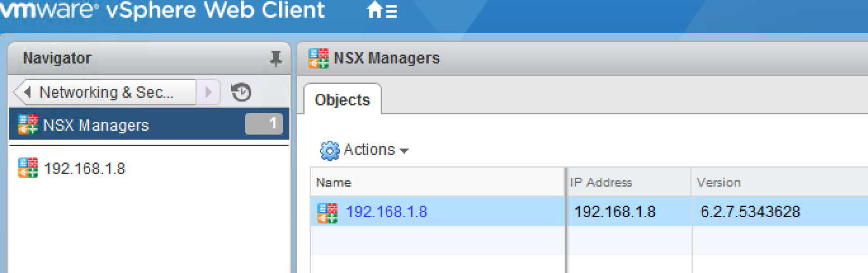Select NSX Managers in the Navigator
Image resolution: width=868 pixels, height=273 pixels.
[149, 124]
